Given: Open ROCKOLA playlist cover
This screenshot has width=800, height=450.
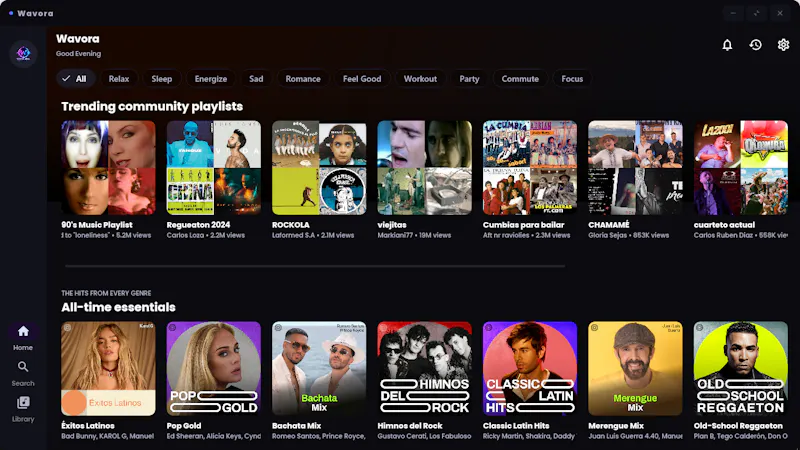Looking at the screenshot, I should pyautogui.click(x=319, y=167).
